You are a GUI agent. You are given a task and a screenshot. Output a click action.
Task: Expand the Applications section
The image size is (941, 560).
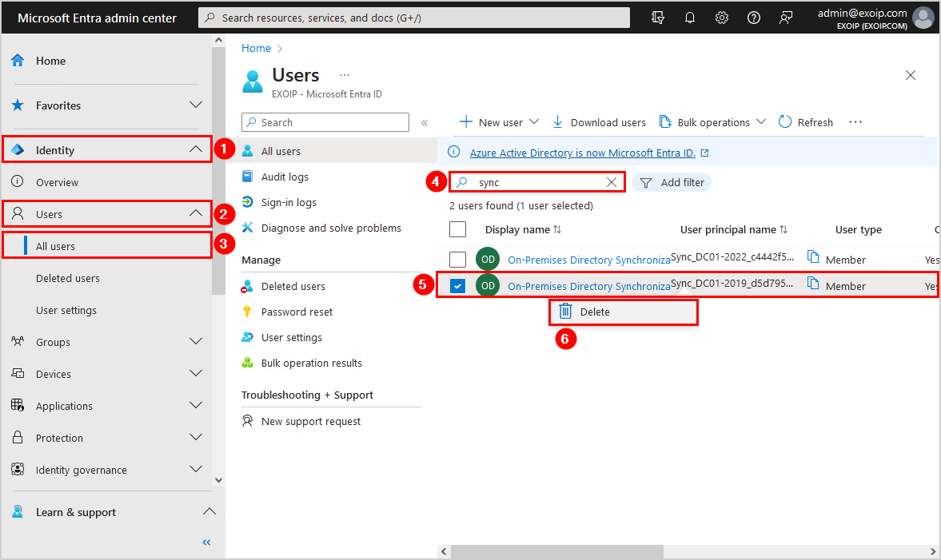pos(196,405)
